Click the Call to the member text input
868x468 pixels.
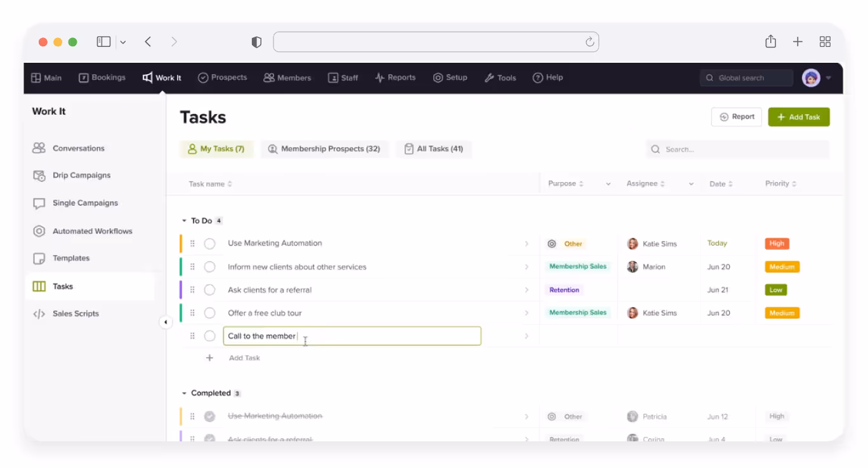click(352, 336)
